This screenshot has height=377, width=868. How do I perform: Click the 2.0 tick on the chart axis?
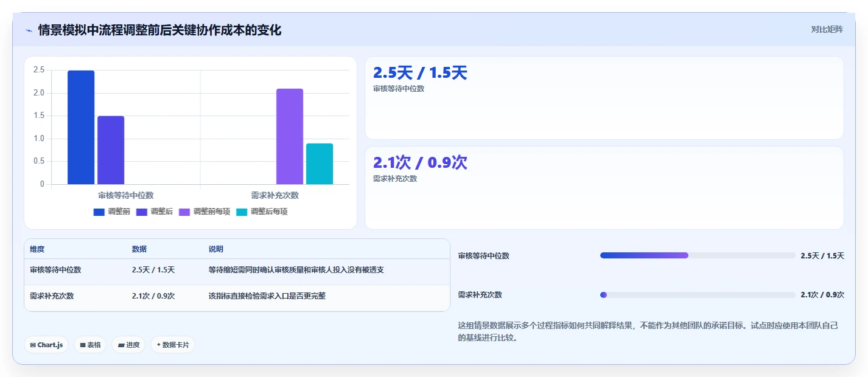pos(39,93)
